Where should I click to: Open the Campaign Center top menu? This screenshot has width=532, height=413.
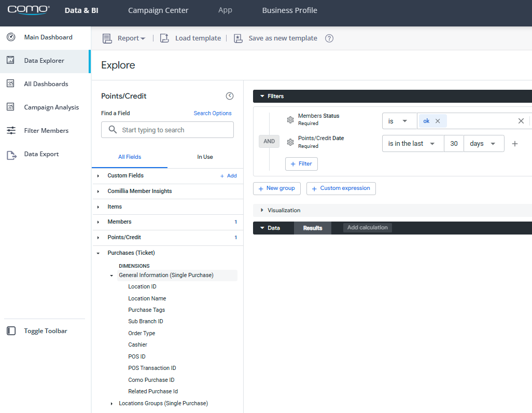click(158, 10)
